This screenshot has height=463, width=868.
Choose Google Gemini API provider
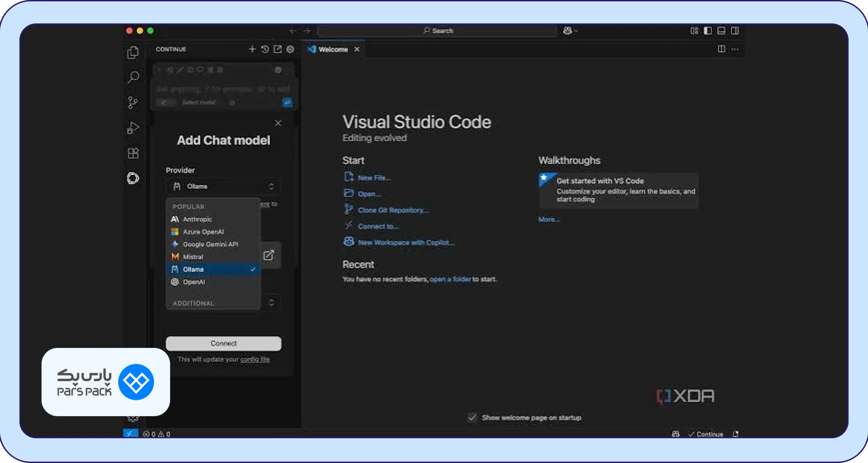(x=213, y=244)
